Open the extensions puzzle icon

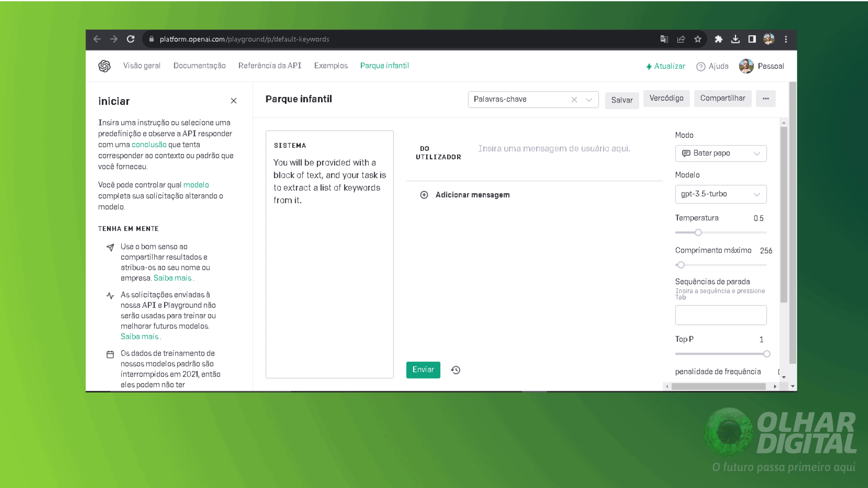point(718,39)
